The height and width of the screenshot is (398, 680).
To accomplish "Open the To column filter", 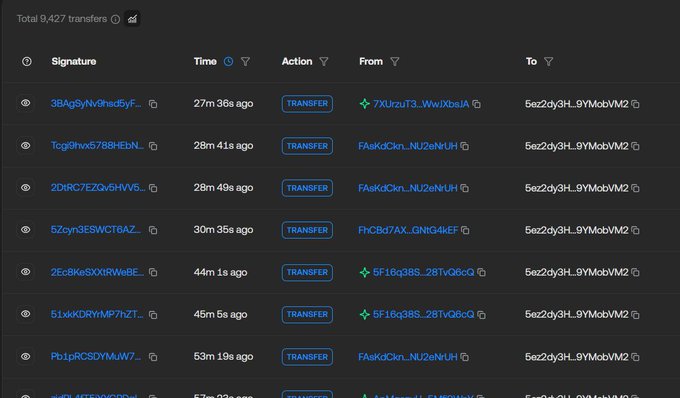I will tap(549, 62).
